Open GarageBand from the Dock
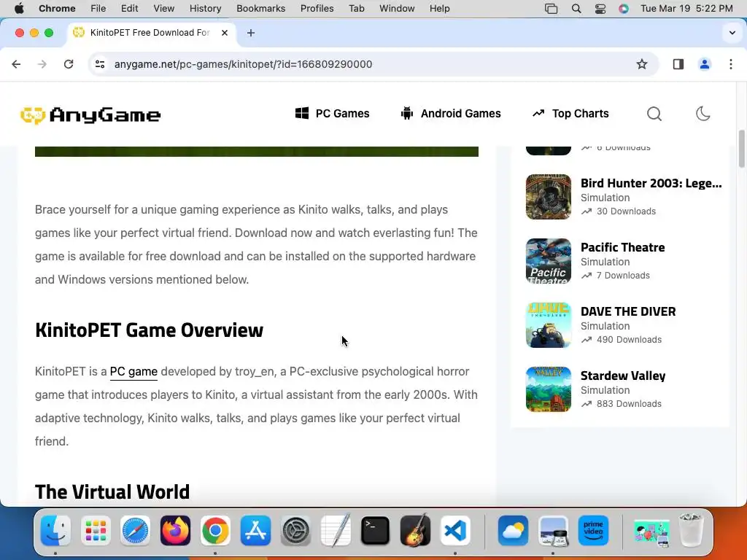This screenshot has height=560, width=747. 415,530
